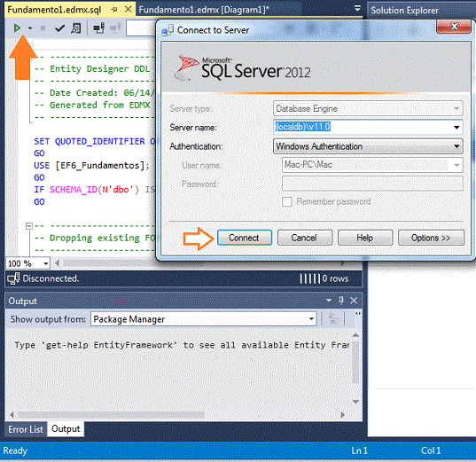Click the Output horizontal scrollbar thumb
Image resolution: width=476 pixels, height=462 pixels.
click(111, 415)
